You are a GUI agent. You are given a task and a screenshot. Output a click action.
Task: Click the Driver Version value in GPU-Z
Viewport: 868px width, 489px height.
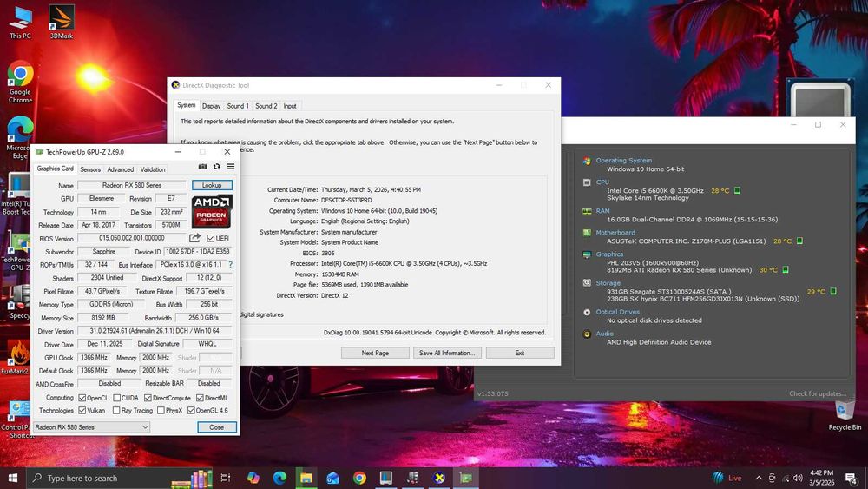point(155,331)
